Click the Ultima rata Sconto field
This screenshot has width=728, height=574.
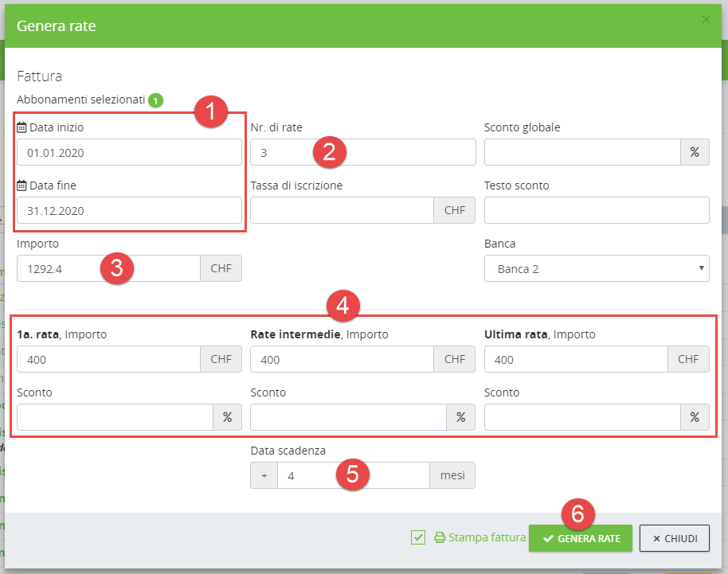[581, 418]
